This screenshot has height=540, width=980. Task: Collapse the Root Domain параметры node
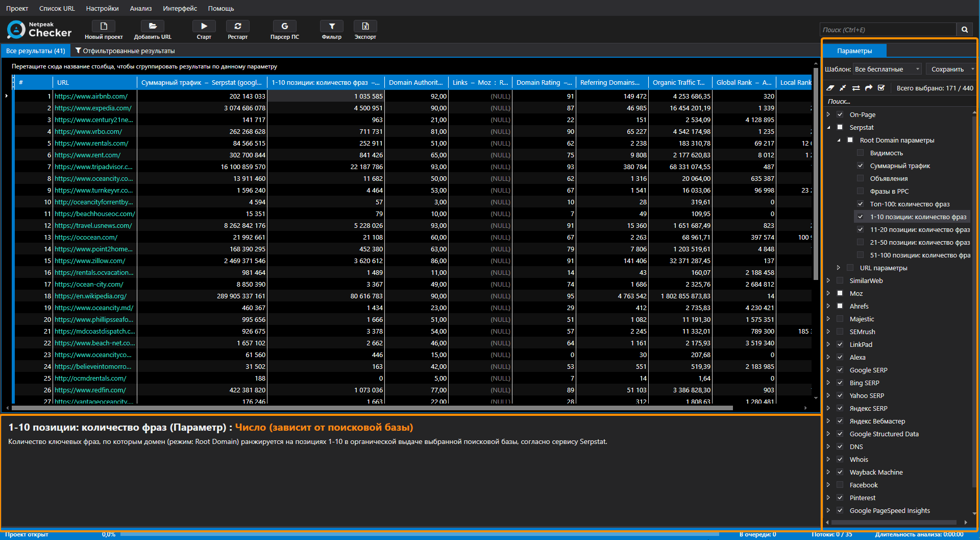click(839, 140)
